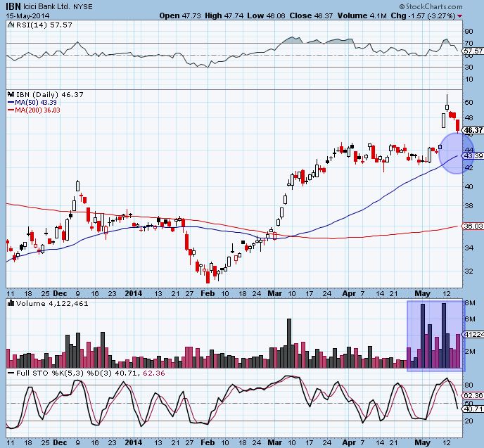Click the 57.57 RSI axis tag
This screenshot has height=448, width=484.
(473, 51)
